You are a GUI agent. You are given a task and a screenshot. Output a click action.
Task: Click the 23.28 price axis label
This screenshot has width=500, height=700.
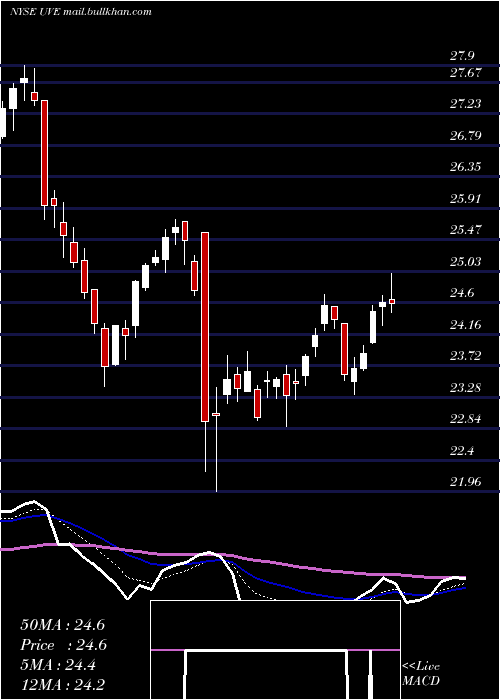[466, 388]
